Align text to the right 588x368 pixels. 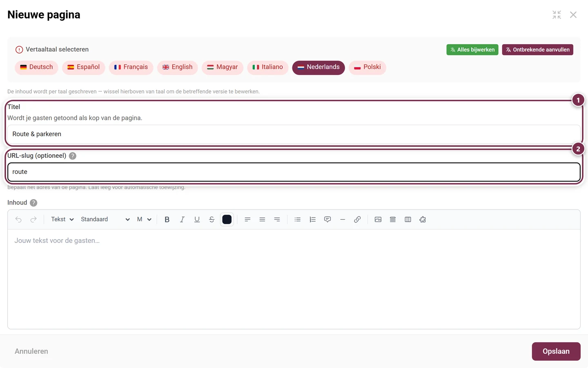click(277, 220)
